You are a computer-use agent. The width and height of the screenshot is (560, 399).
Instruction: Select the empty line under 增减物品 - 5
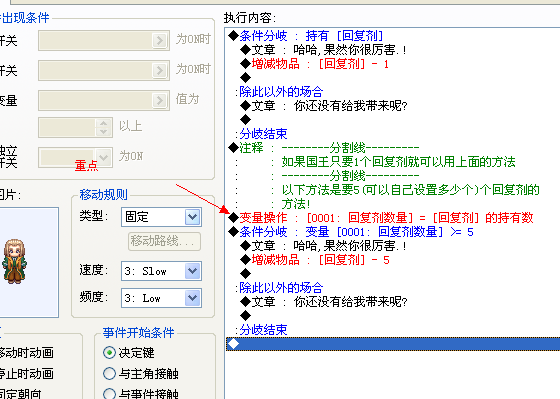point(246,274)
